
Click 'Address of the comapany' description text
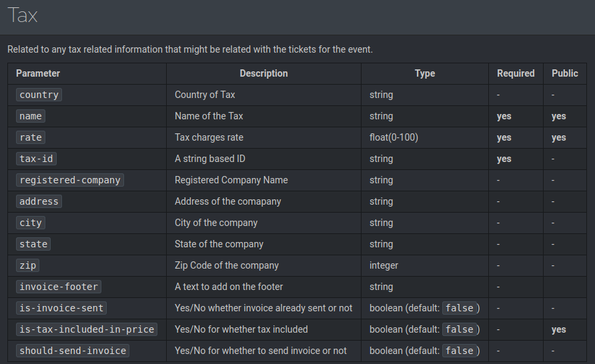click(x=228, y=201)
